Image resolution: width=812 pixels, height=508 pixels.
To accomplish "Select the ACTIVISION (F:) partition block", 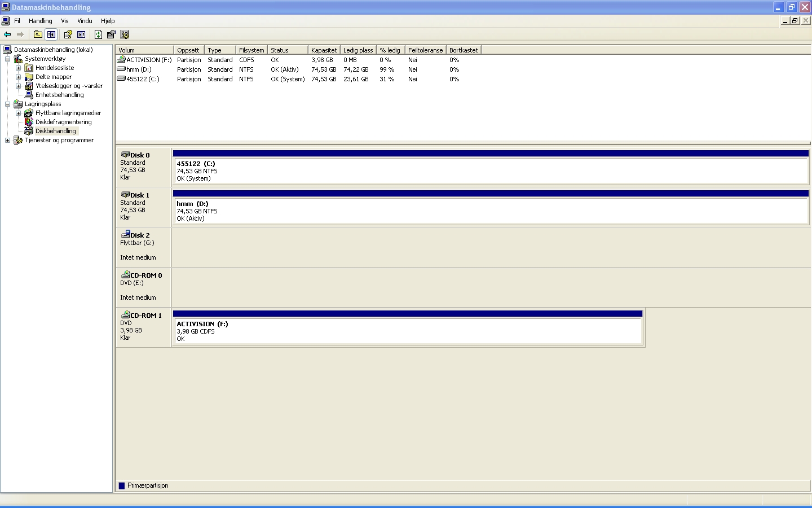I will (x=408, y=327).
